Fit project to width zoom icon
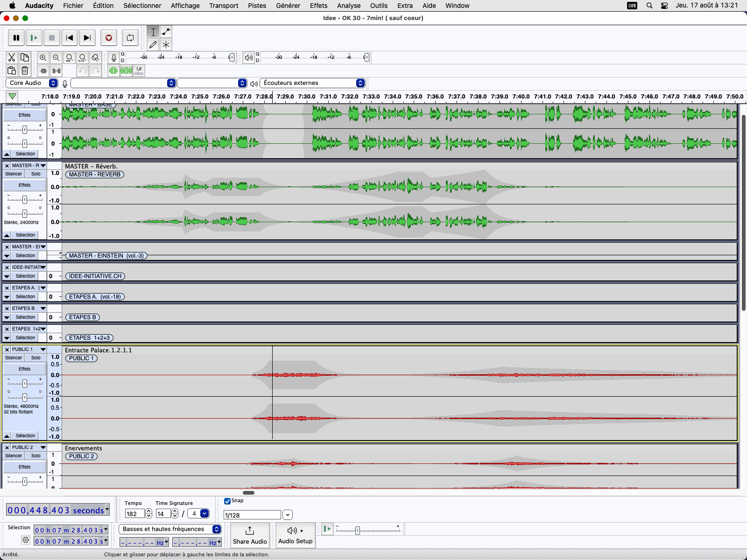 (82, 57)
